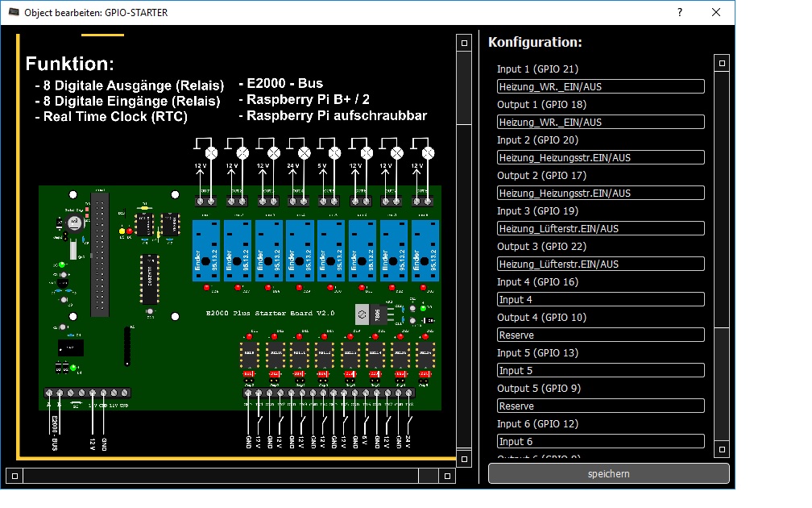Click the Input 1 (GPIO 21) text field
The image size is (812, 508).
click(x=601, y=87)
